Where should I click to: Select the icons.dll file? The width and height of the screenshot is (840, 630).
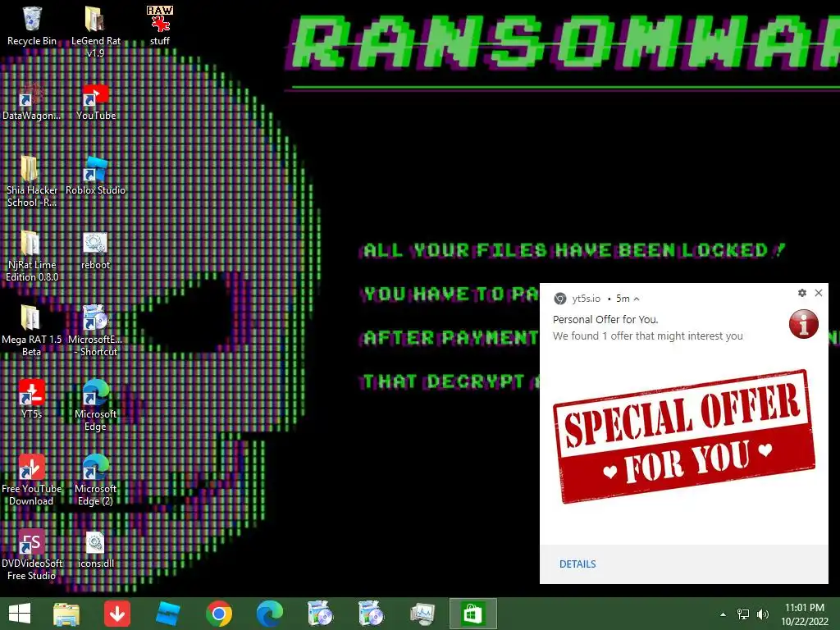coord(95,549)
